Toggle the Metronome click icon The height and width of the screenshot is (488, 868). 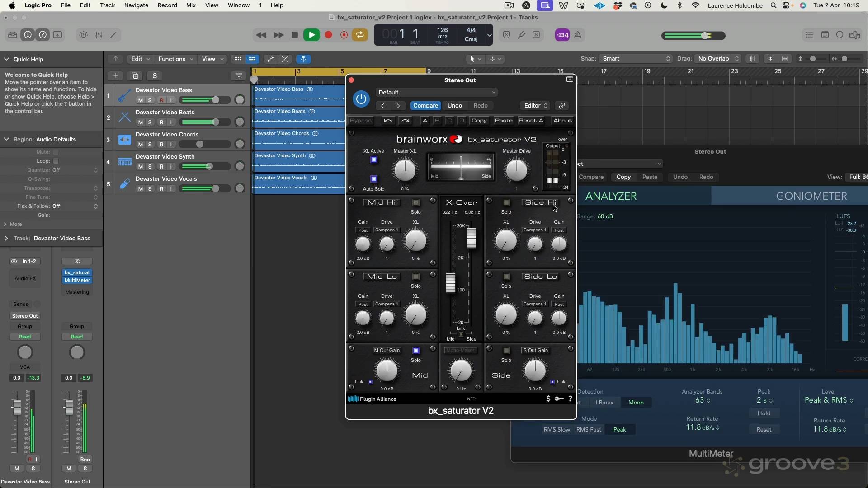coord(578,35)
